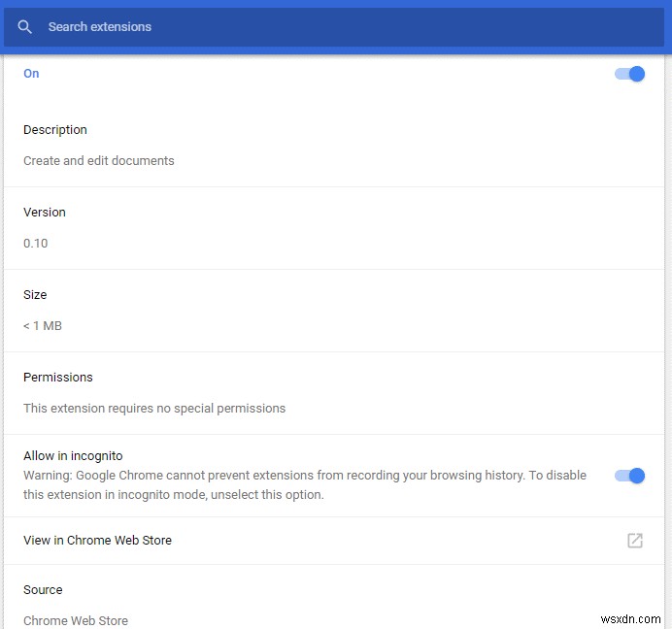Click the Allow in incognito heading
Screen dimensions: 672x629
point(73,456)
